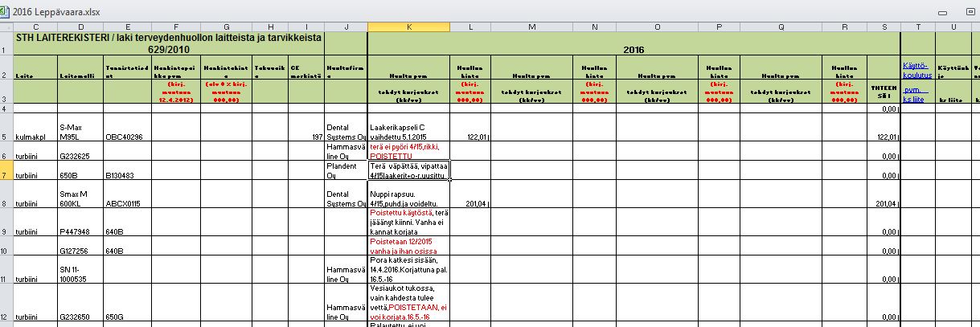Select column F header
This screenshot has height=327, width=980.
tap(175, 27)
